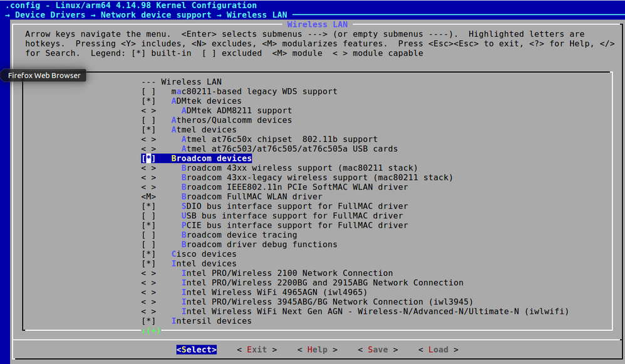The width and height of the screenshot is (625, 364).
Task: Select Intel PRO/Wireless 2100 Network Connection
Action: click(x=287, y=273)
